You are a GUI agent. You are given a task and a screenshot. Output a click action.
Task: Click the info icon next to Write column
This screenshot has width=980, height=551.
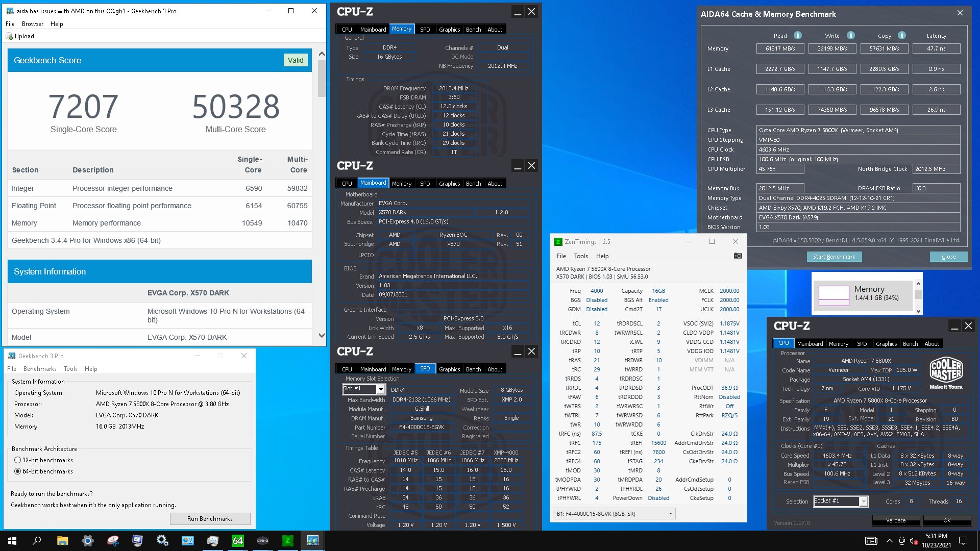[x=851, y=35]
